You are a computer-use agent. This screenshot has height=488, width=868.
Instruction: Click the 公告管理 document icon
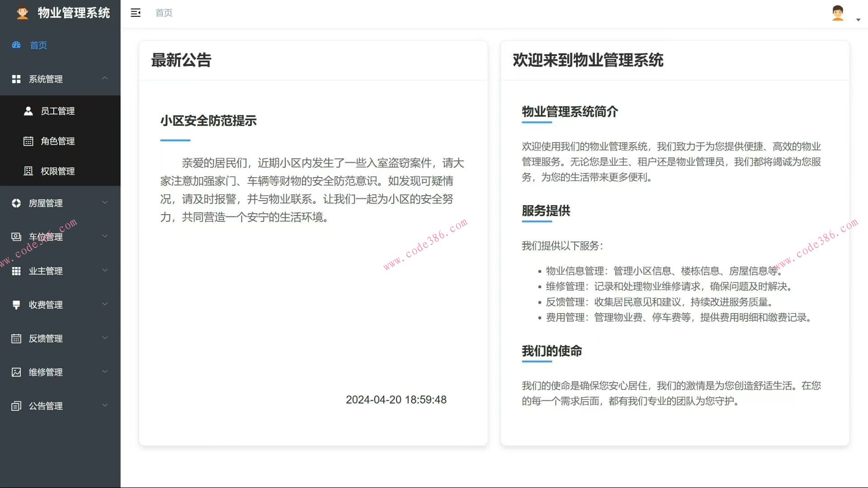click(16, 405)
